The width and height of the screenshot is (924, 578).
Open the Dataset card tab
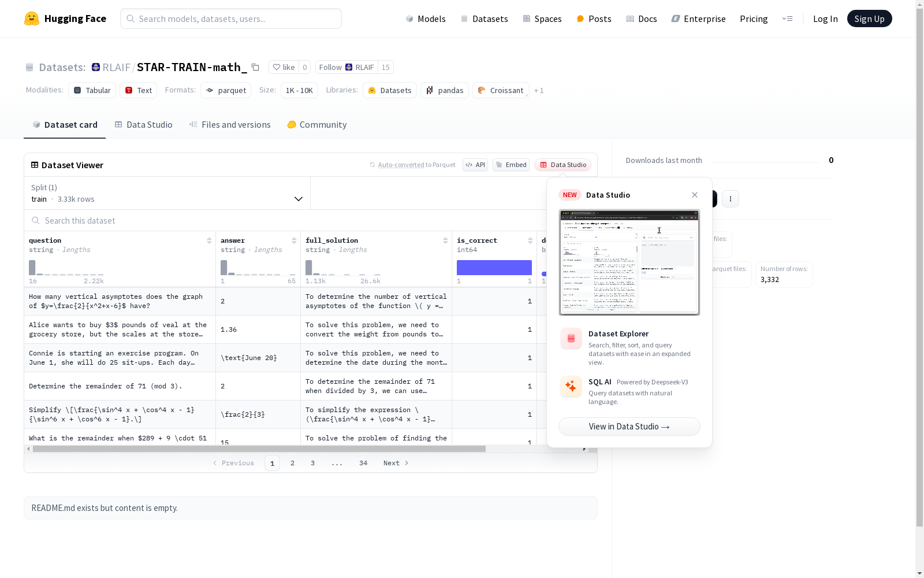click(x=65, y=125)
